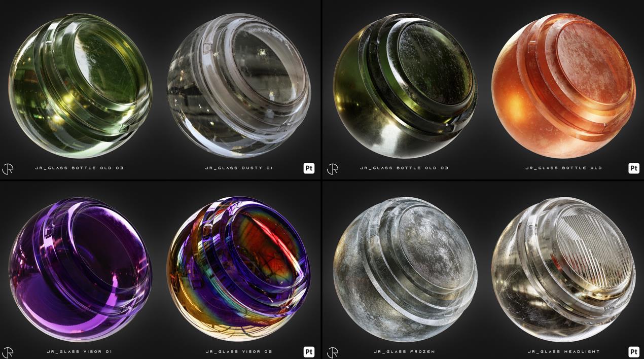
Task: Click the Pt icon beside JR_GLASS HEADLIGHT
Action: point(633,351)
